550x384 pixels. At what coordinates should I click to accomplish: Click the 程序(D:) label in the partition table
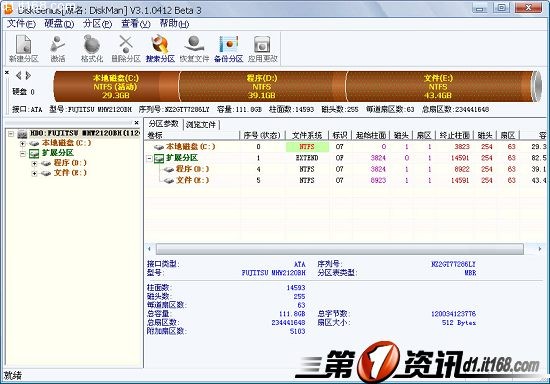[x=193, y=169]
